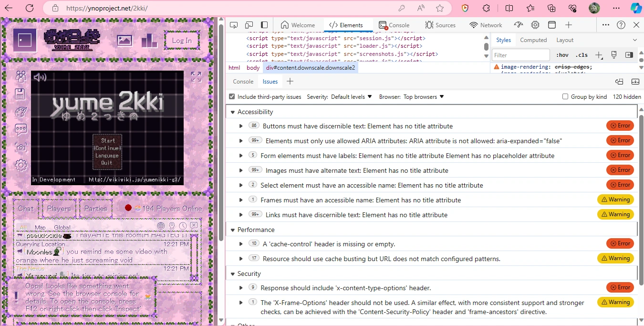The width and height of the screenshot is (644, 326).
Task: Click the screenshot camera icon in sidebar
Action: click(21, 147)
